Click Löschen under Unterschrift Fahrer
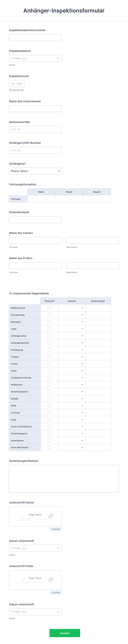The height and width of the screenshot is (644, 128). (x=56, y=529)
